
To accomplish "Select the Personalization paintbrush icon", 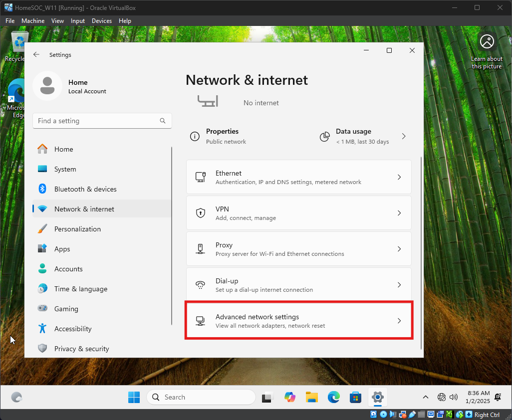I will (42, 229).
